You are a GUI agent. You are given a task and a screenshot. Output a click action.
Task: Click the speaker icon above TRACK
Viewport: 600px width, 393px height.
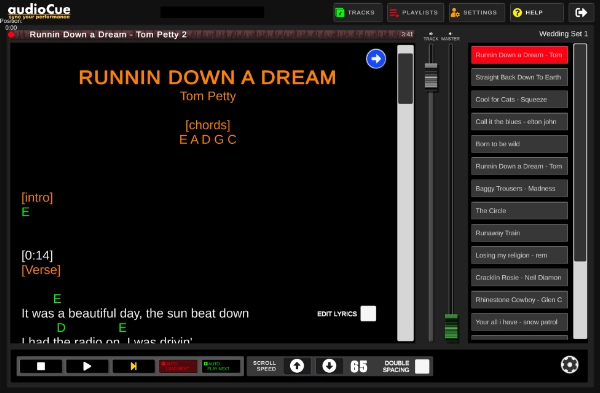click(431, 34)
